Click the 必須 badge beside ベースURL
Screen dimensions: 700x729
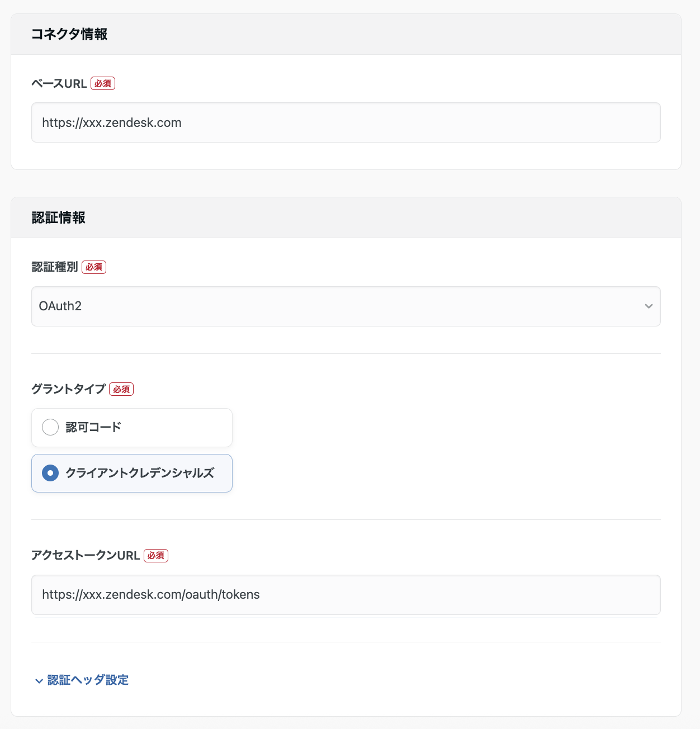click(103, 84)
